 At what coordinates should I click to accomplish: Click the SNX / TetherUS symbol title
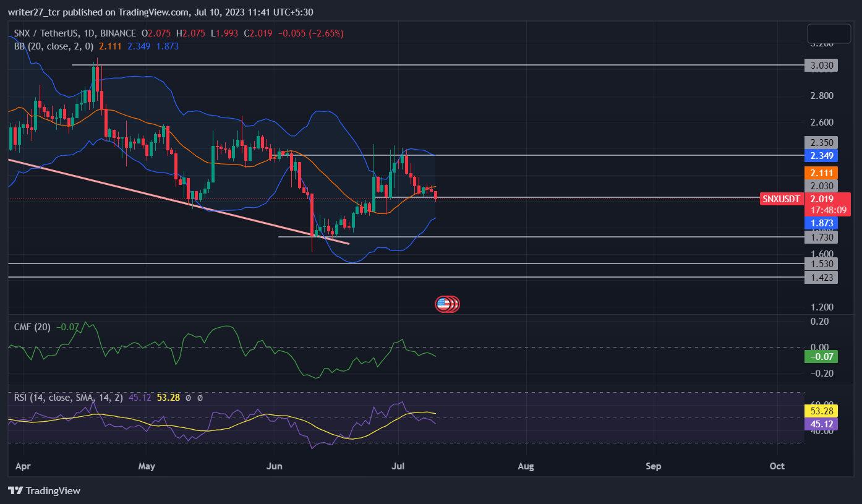46,33
